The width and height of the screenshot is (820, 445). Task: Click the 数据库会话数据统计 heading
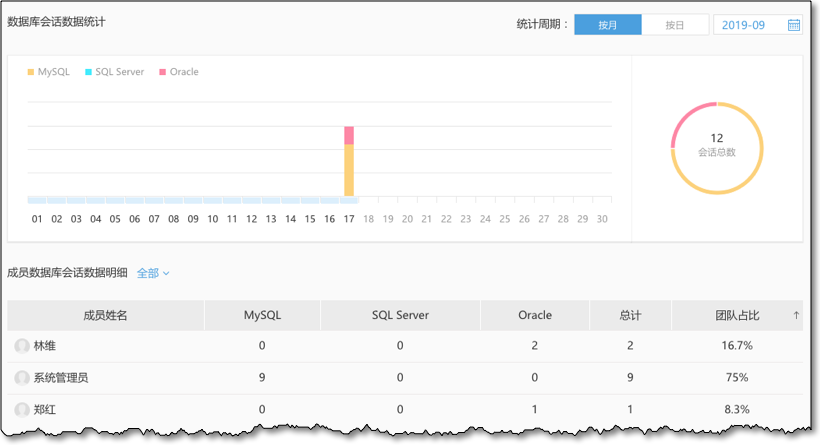56,21
